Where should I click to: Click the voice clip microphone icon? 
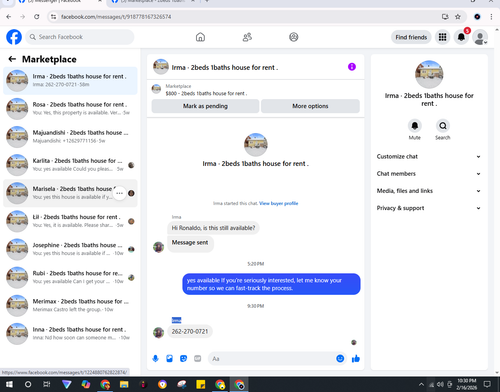155,359
